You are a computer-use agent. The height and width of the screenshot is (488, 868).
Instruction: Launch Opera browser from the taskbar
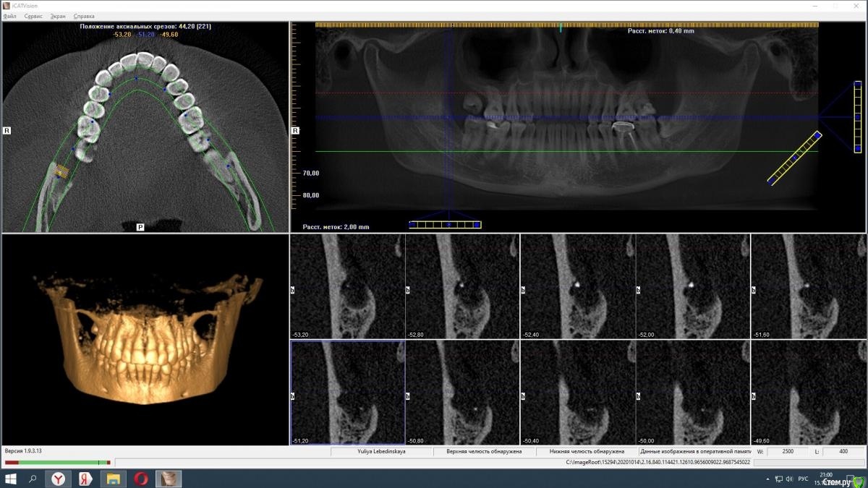(x=141, y=479)
